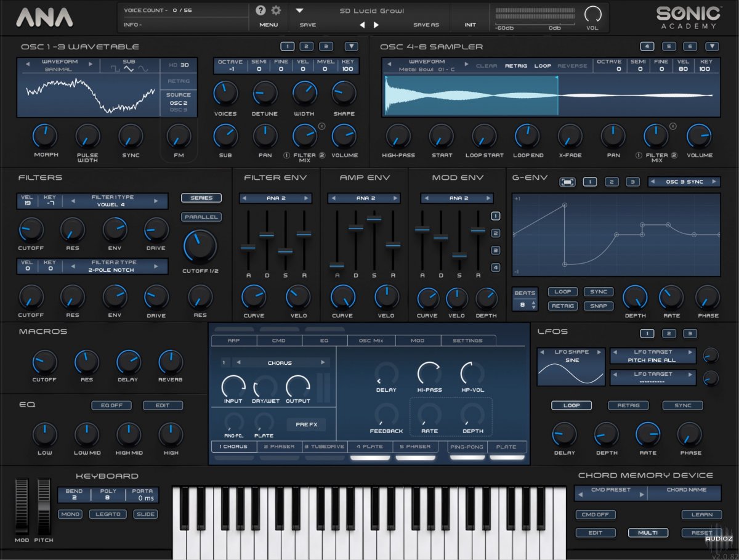
Task: Click the Save As button
Action: pyautogui.click(x=426, y=25)
